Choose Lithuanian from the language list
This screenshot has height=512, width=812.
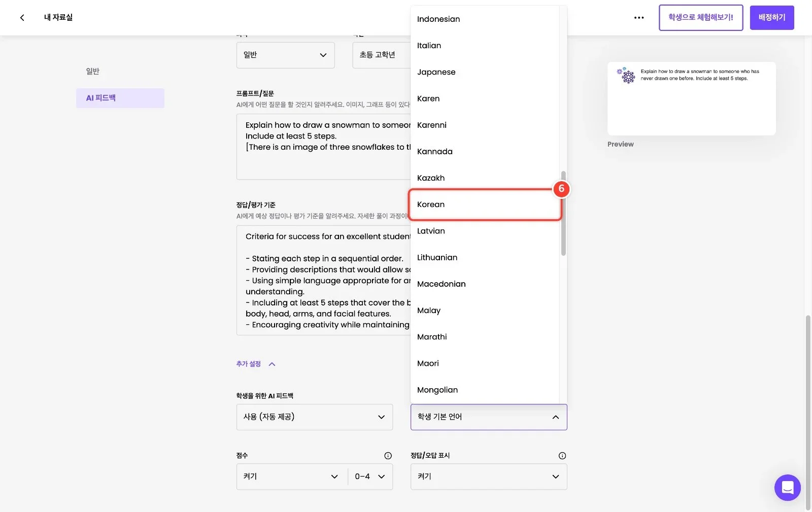pos(485,257)
